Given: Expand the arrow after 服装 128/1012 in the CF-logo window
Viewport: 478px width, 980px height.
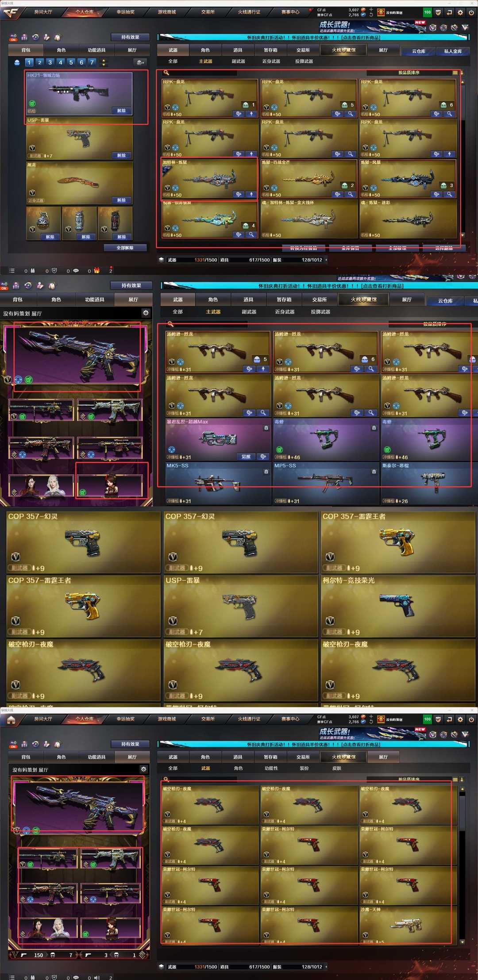Looking at the screenshot, I should 327,260.
